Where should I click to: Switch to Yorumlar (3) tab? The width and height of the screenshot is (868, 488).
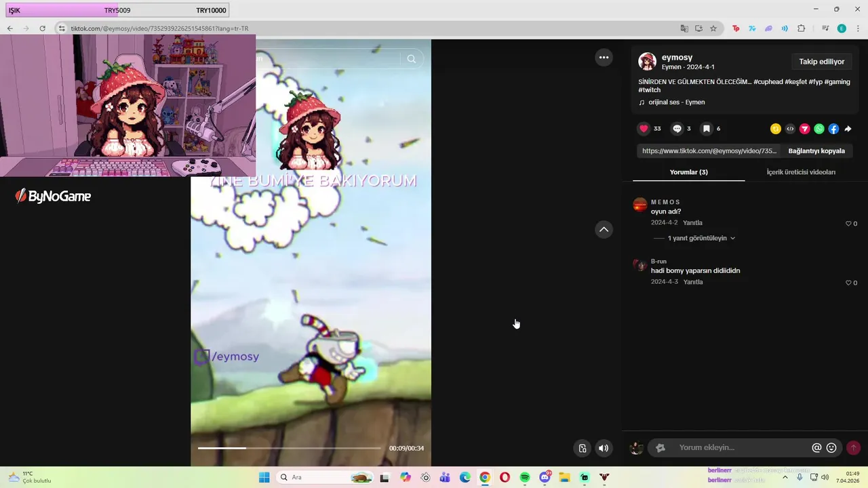pos(688,172)
